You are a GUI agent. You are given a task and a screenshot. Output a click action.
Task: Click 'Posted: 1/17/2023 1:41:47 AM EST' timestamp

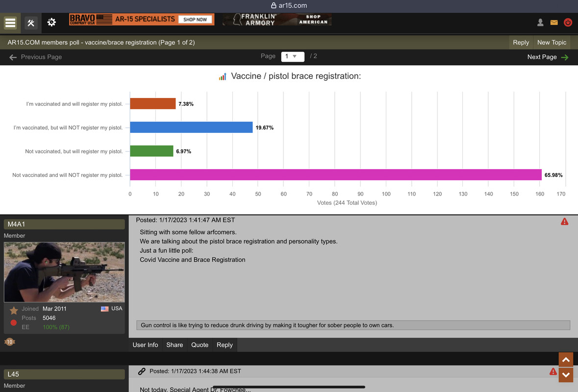(185, 220)
